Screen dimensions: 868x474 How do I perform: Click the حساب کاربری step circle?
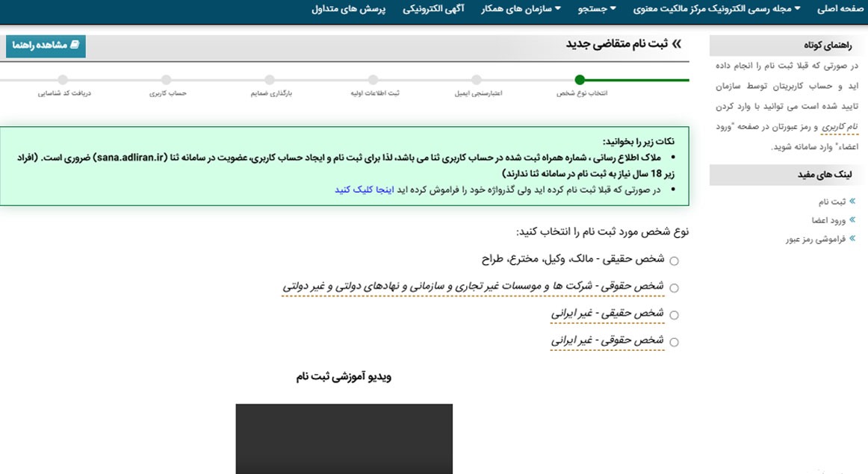pos(166,80)
